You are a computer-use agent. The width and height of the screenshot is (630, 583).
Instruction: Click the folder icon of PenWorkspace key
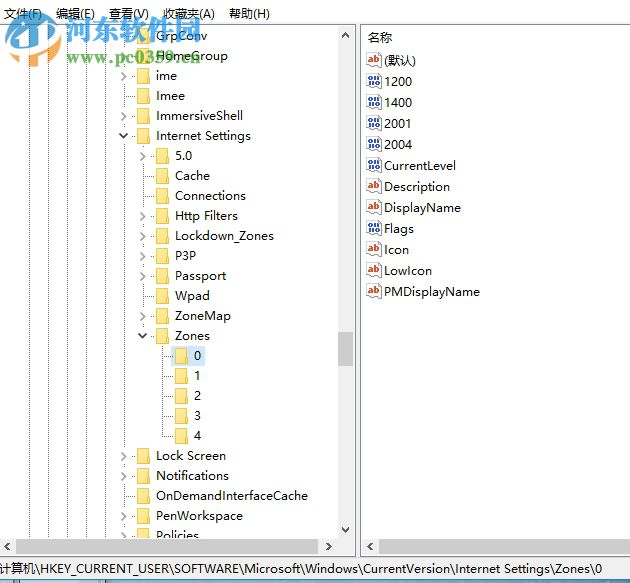point(143,516)
